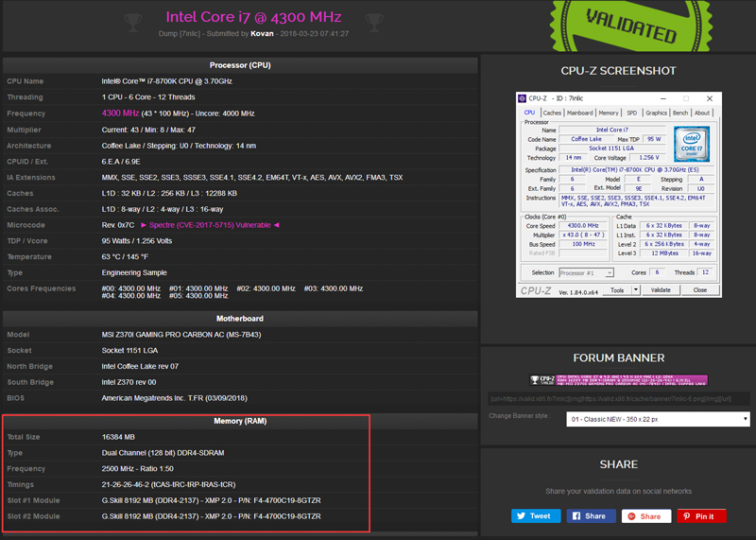The image size is (756, 540).
Task: Click the 16384 MB total size value
Action: [x=118, y=437]
